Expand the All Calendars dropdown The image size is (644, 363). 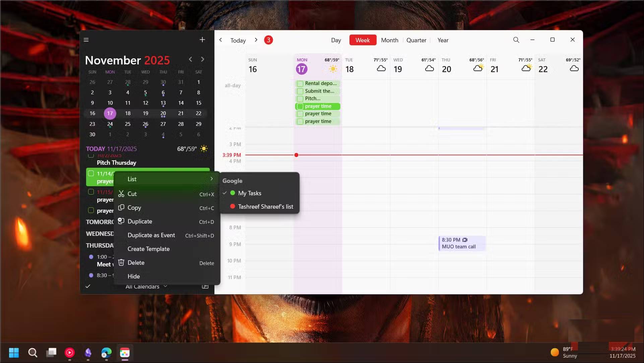146,287
